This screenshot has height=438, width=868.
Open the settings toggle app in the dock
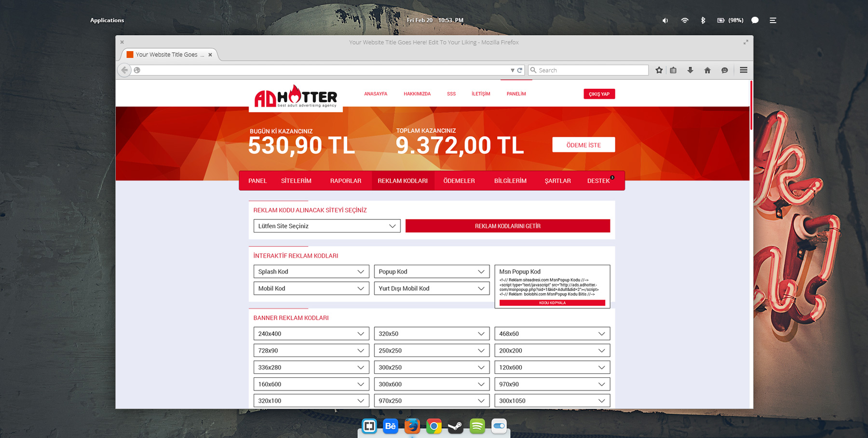(499, 426)
